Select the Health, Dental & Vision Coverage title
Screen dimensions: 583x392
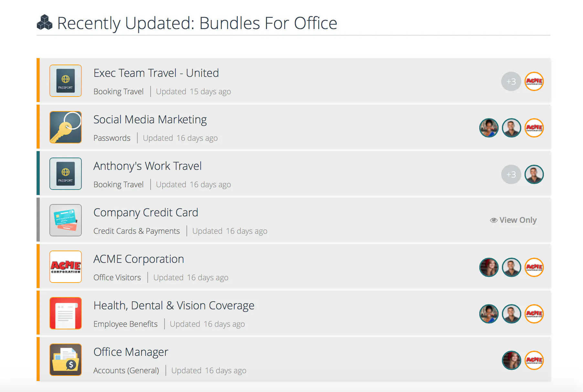(x=174, y=306)
